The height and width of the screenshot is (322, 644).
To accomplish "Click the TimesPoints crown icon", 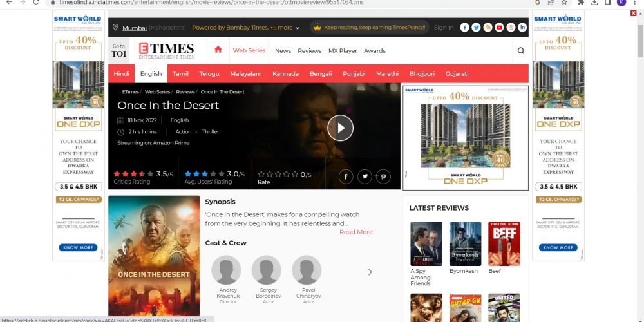I will click(x=317, y=28).
